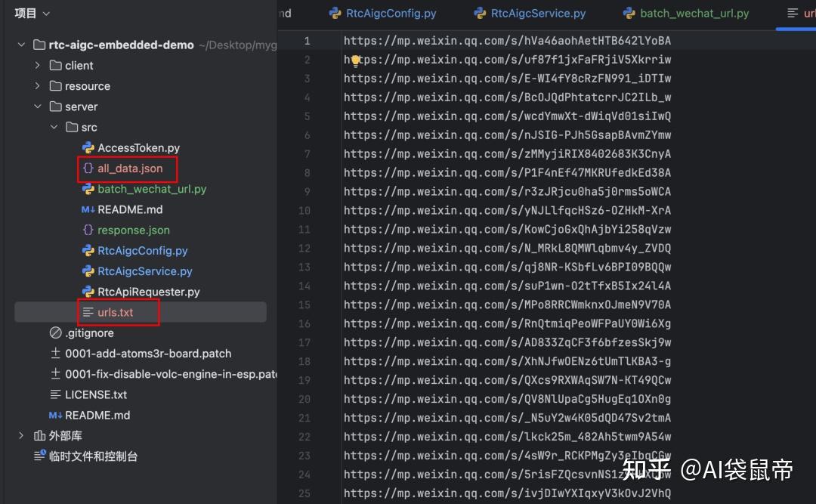The height and width of the screenshot is (504, 816).
Task: Open all_data.json from the project tree
Action: click(130, 169)
